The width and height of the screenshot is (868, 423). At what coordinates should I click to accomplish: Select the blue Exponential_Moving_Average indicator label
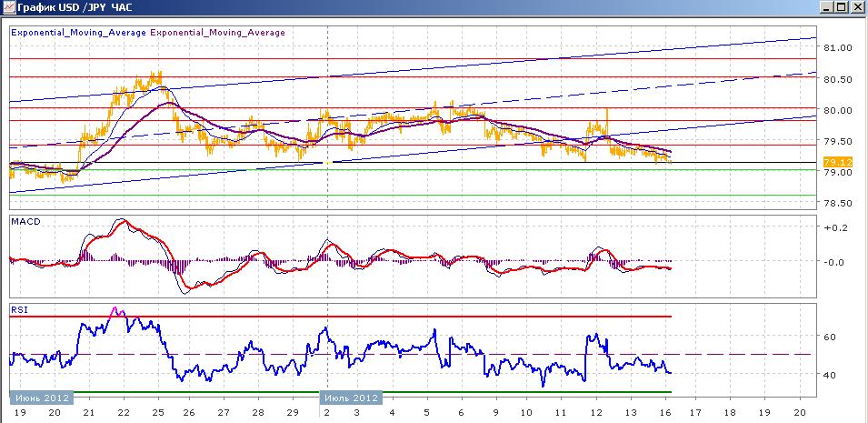(78, 33)
